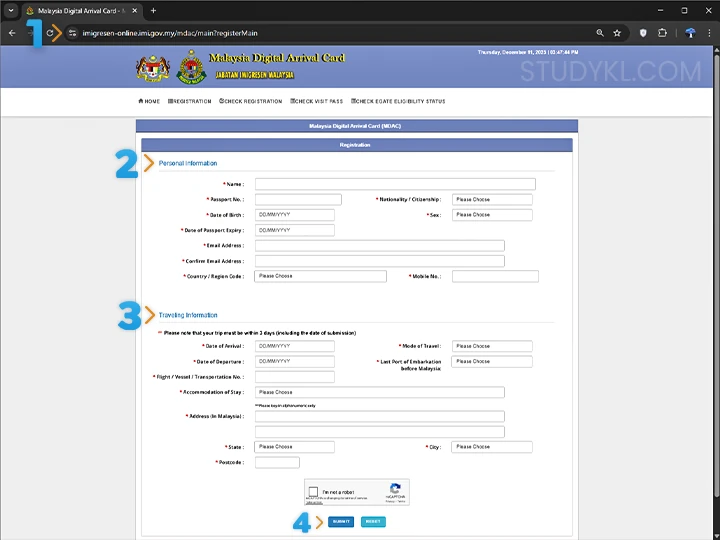Go to Check Visit Pass menu
720x540 pixels.
317,101
